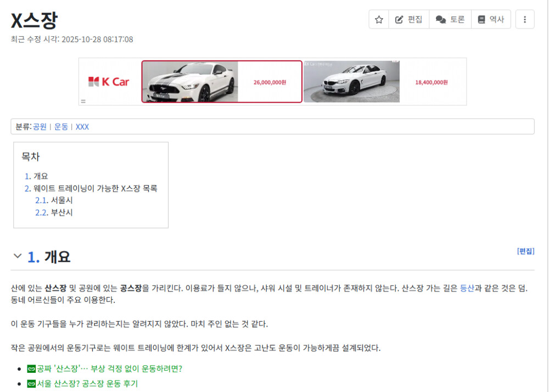This screenshot has height=392, width=549.
Task: Open the 운동 category link
Action: 61,127
